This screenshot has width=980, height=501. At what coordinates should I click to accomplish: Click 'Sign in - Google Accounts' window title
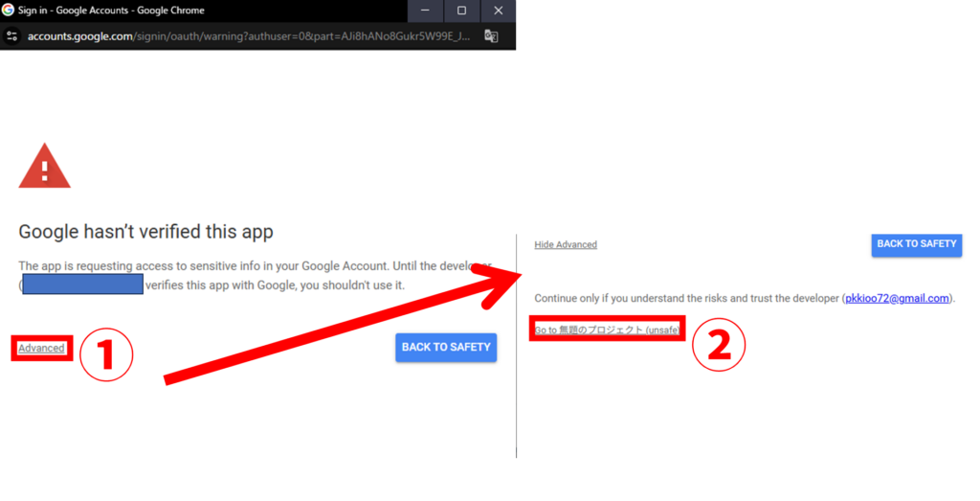click(111, 11)
